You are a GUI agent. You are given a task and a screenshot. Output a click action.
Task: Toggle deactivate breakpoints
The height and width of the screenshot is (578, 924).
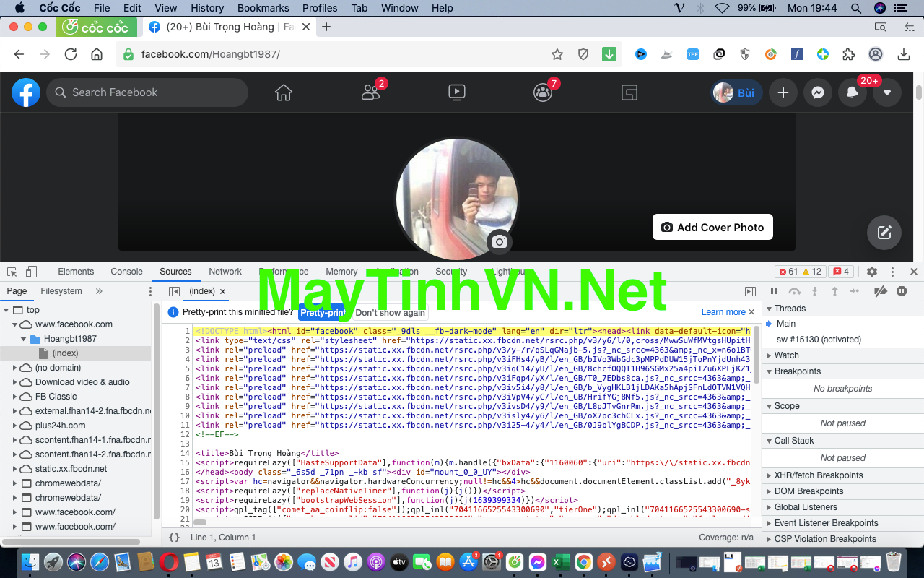coord(880,291)
